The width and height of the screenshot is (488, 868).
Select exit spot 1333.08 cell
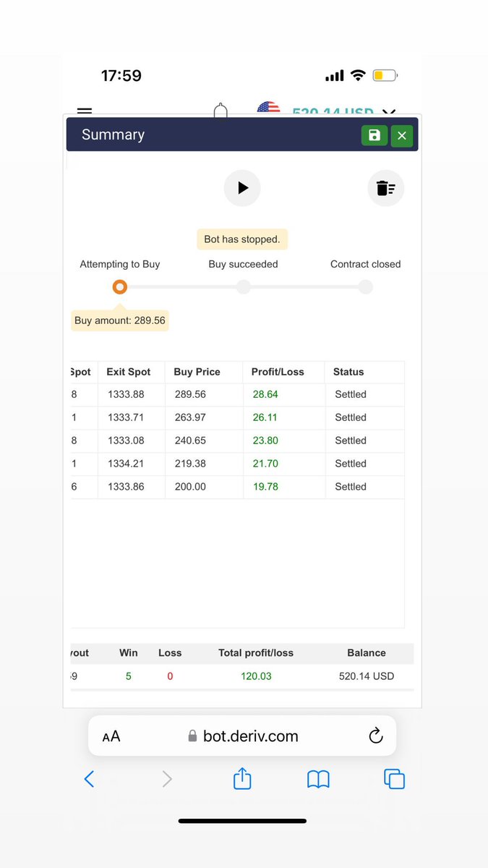click(125, 441)
